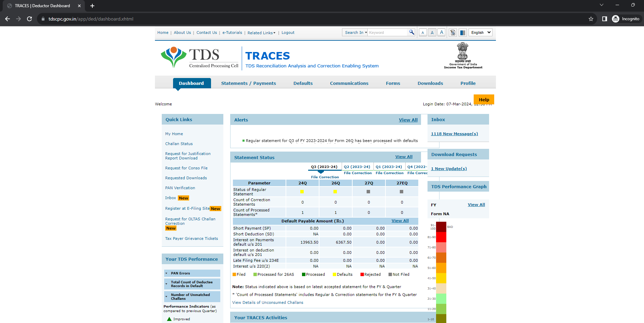644x323 pixels.
Task: Select the Q1 (2023-24) quarter tab
Action: click(x=389, y=167)
